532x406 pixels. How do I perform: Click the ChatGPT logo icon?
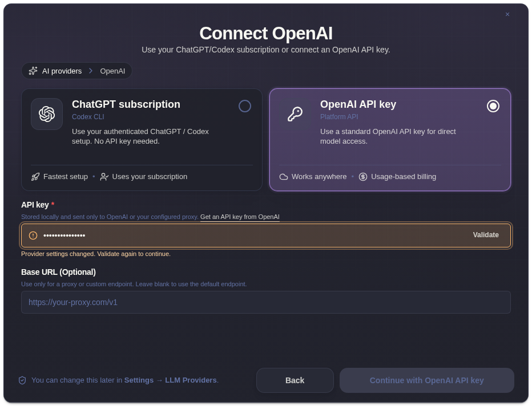click(x=47, y=114)
